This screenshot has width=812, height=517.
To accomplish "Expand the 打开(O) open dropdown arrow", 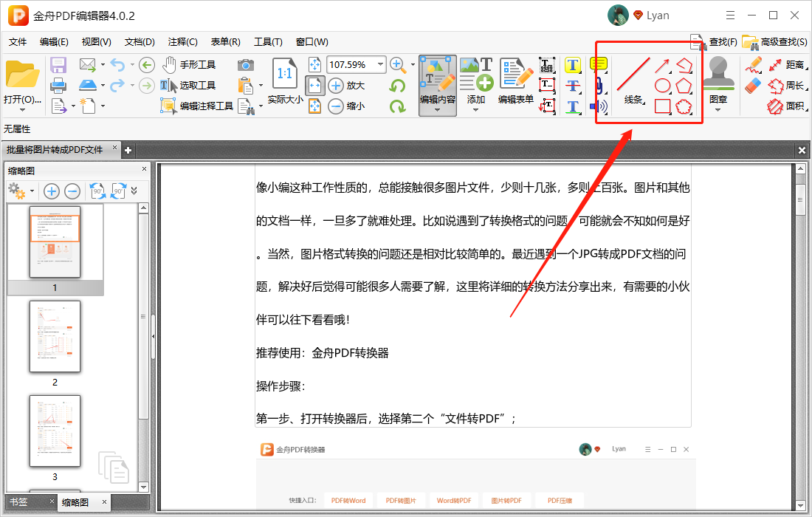I will [x=22, y=110].
